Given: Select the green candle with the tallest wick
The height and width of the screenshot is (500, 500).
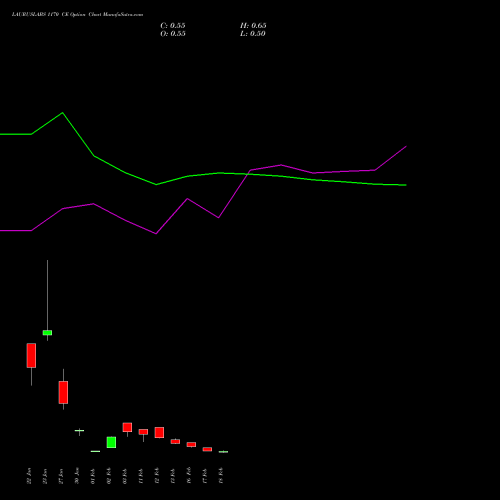Looking at the screenshot, I should (x=47, y=332).
